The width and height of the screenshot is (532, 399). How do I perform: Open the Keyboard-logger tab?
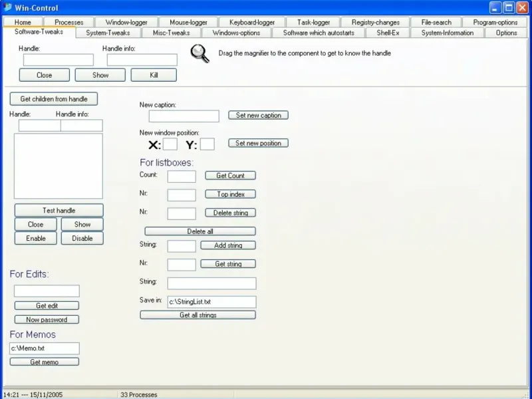(x=252, y=23)
